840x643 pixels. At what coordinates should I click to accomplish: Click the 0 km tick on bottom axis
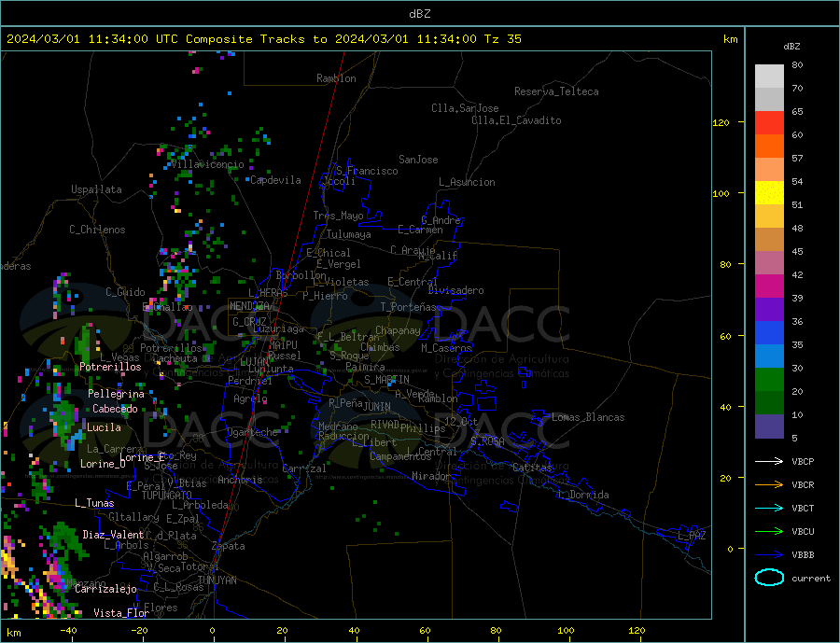[213, 631]
